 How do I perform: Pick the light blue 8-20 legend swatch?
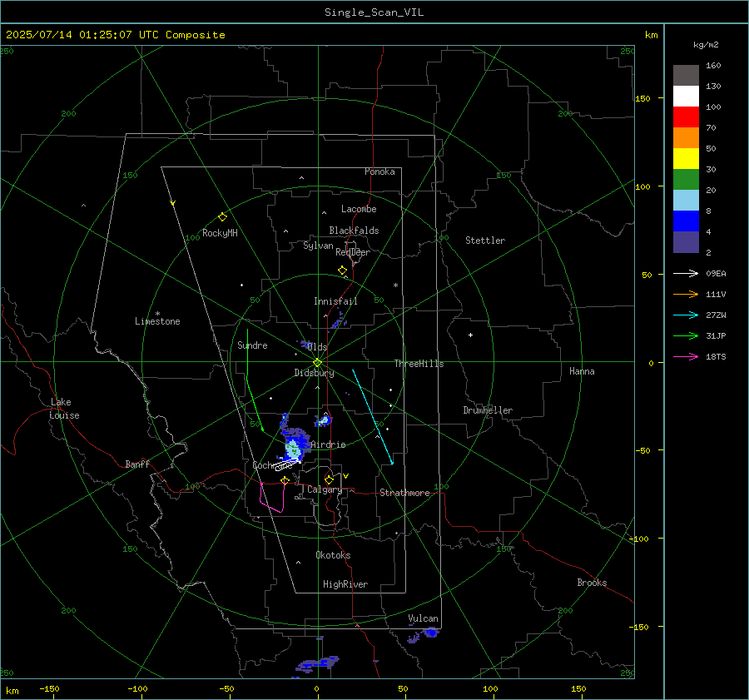pyautogui.click(x=686, y=201)
